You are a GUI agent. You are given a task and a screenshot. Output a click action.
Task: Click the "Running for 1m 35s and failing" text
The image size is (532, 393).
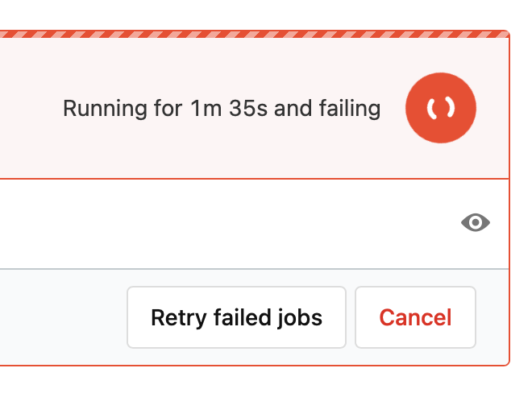[x=222, y=109]
